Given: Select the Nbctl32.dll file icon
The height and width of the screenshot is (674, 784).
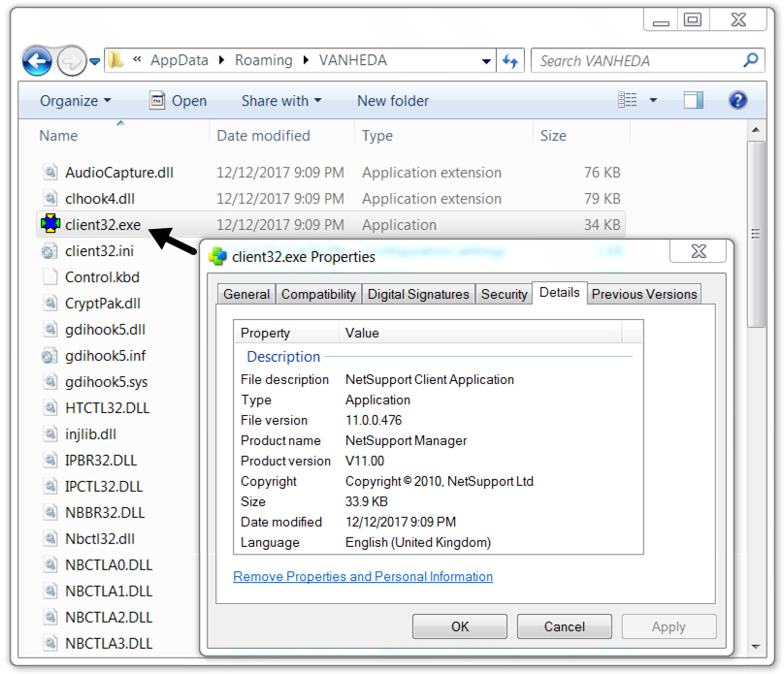Looking at the screenshot, I should tap(49, 538).
